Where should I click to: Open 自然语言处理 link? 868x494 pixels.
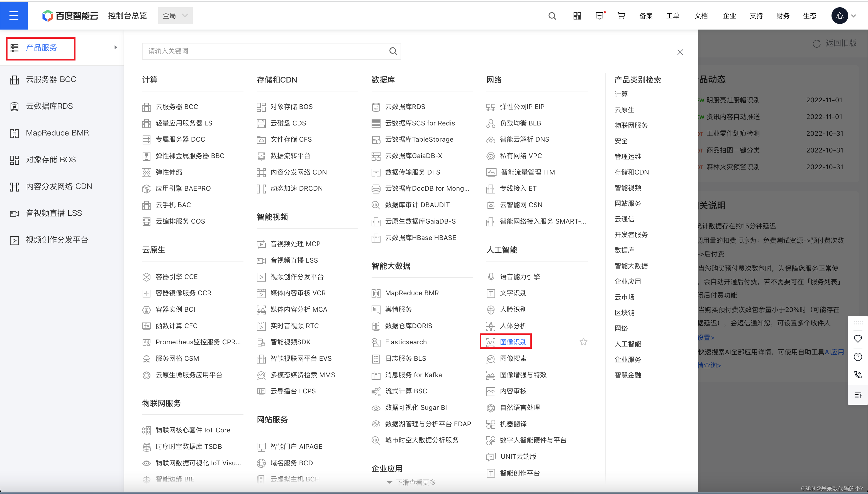[520, 408]
